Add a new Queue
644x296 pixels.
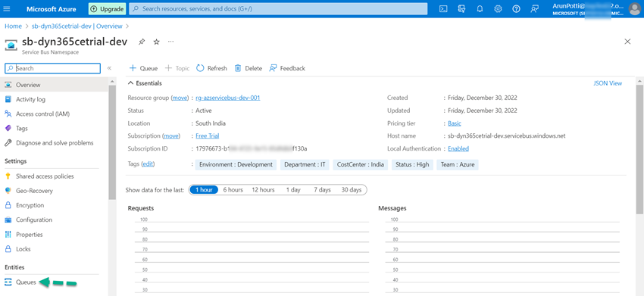[143, 68]
